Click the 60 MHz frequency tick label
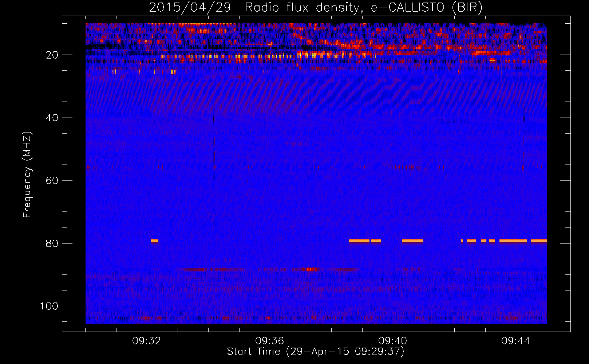 coord(52,181)
